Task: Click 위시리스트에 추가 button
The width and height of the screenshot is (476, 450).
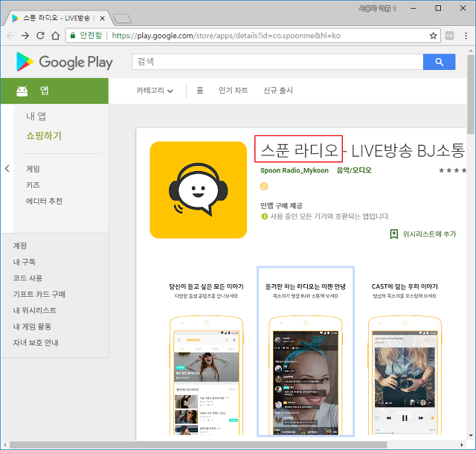Action: (423, 234)
